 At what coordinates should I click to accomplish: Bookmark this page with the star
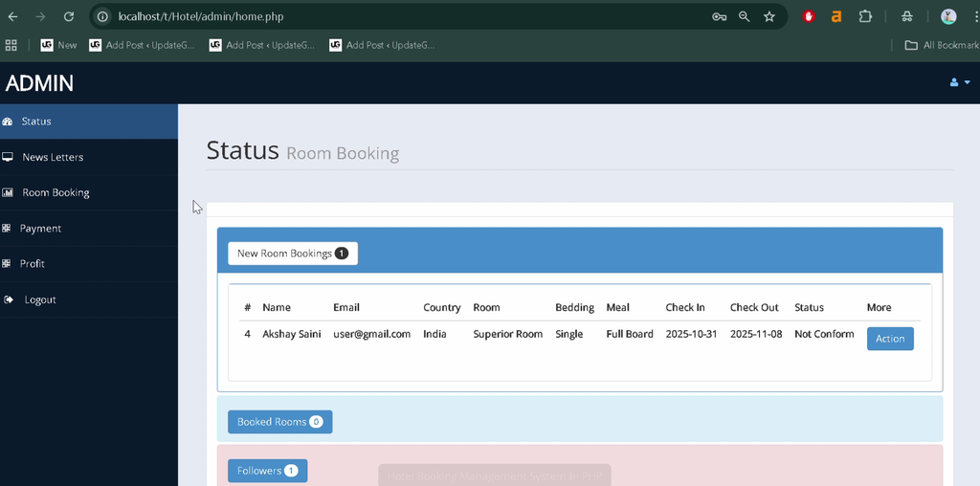pyautogui.click(x=769, y=17)
